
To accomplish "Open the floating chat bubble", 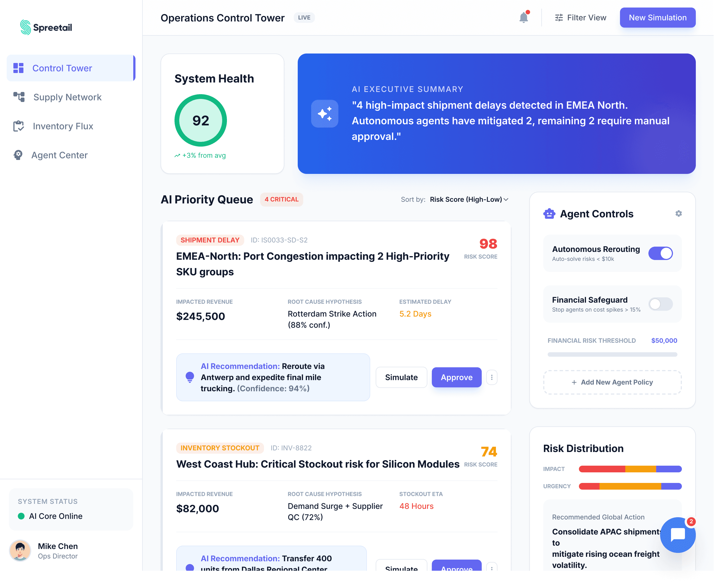I will pos(678,535).
